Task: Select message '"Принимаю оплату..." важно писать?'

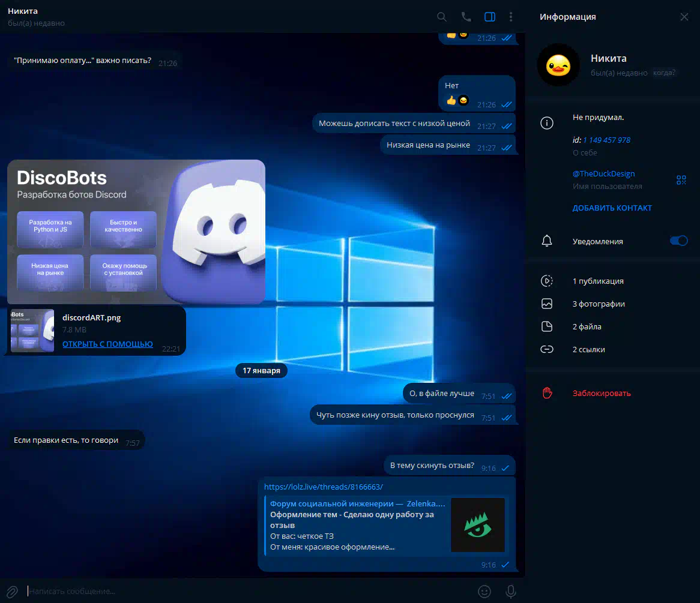Action: pos(95,61)
